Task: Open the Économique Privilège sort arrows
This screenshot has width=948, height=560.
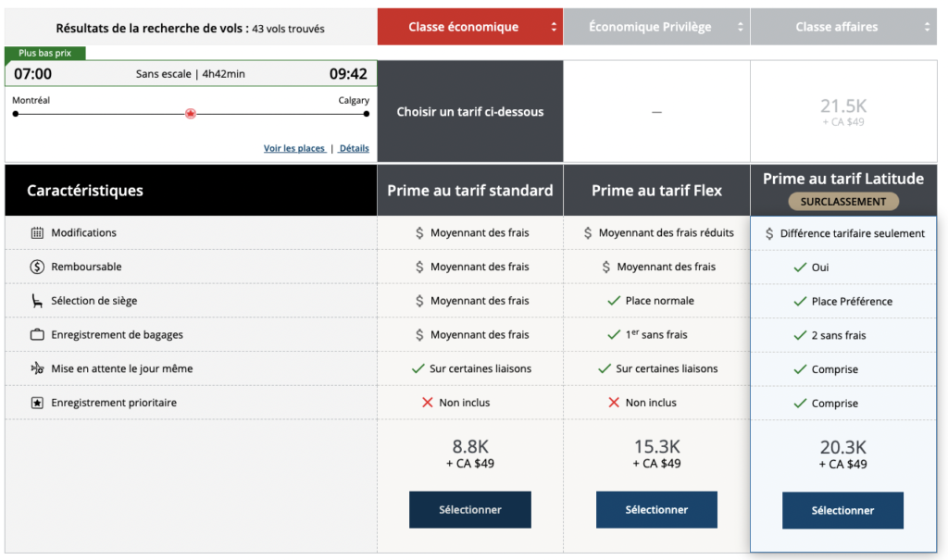Action: coord(740,28)
